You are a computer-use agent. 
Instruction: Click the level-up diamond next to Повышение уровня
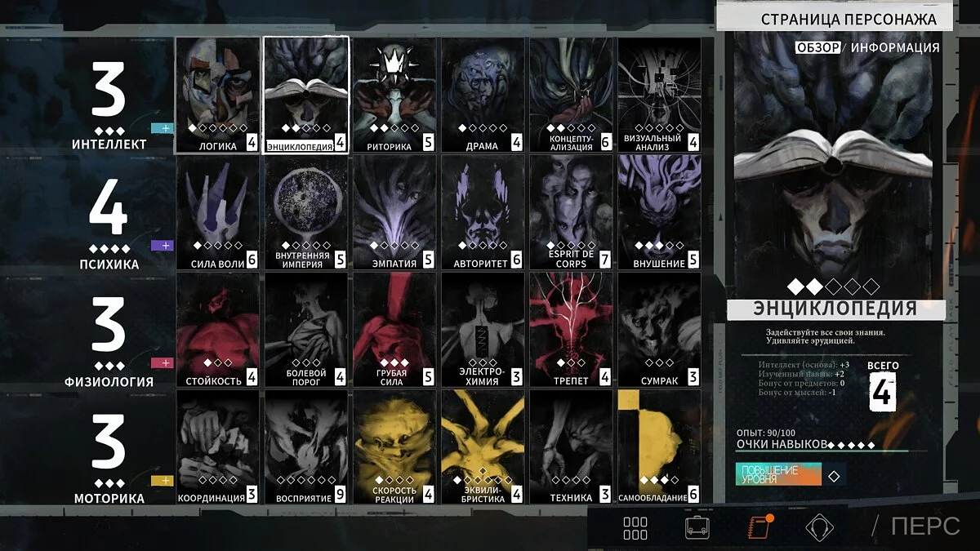click(x=834, y=476)
